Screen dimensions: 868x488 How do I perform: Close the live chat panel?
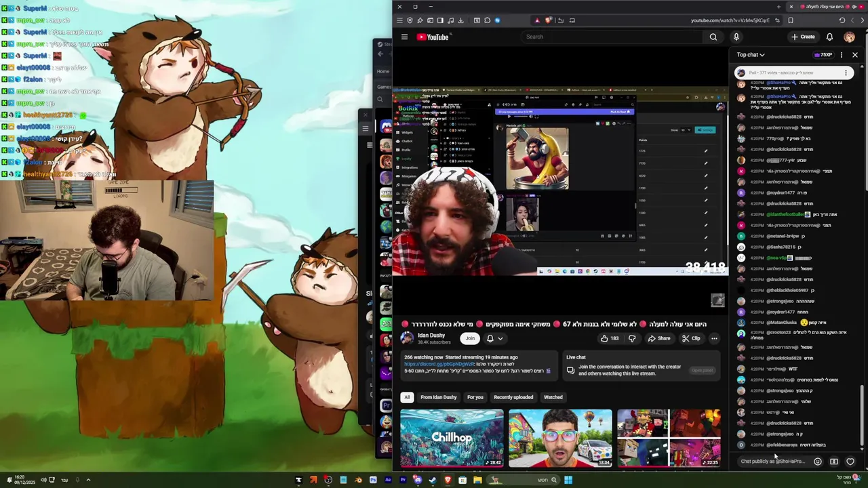855,55
